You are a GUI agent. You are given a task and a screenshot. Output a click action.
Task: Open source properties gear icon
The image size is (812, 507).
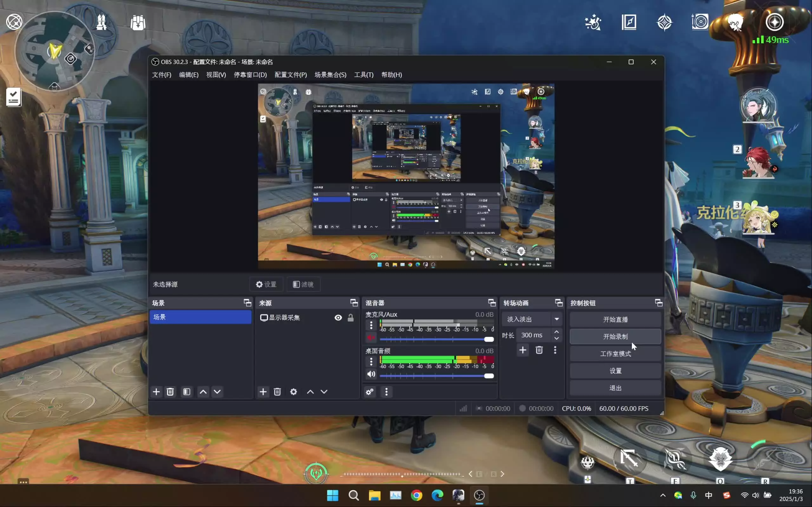point(293,392)
